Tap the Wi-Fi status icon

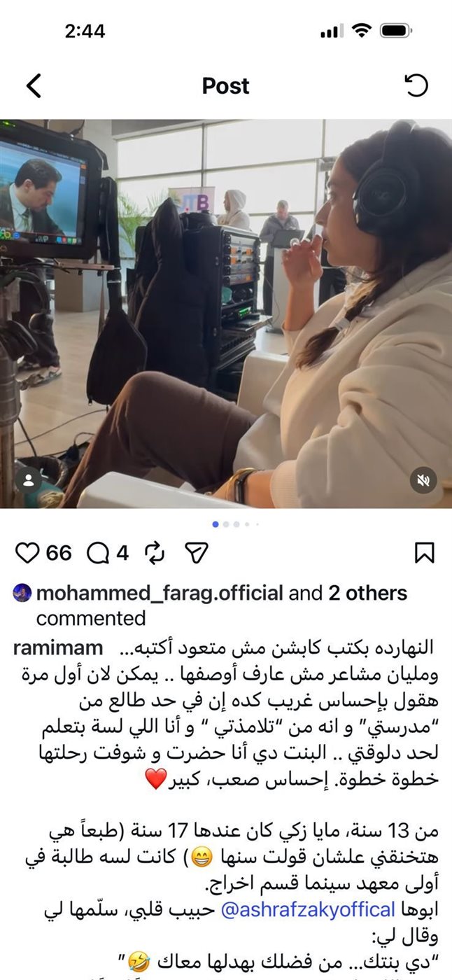click(362, 31)
